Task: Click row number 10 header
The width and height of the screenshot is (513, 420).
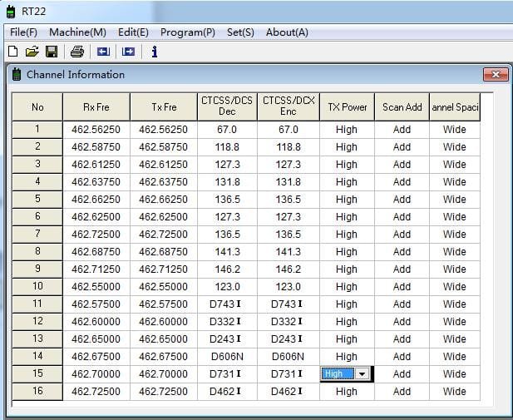Action: point(37,287)
